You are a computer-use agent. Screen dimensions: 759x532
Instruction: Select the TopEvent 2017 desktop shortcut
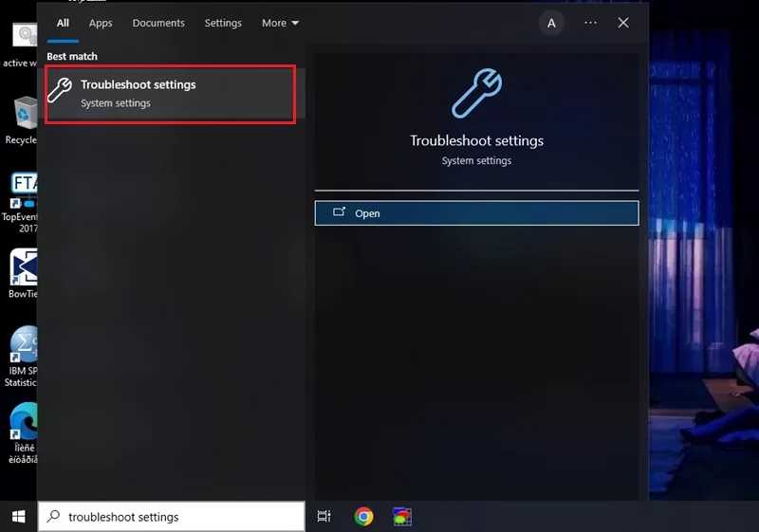[x=19, y=202]
